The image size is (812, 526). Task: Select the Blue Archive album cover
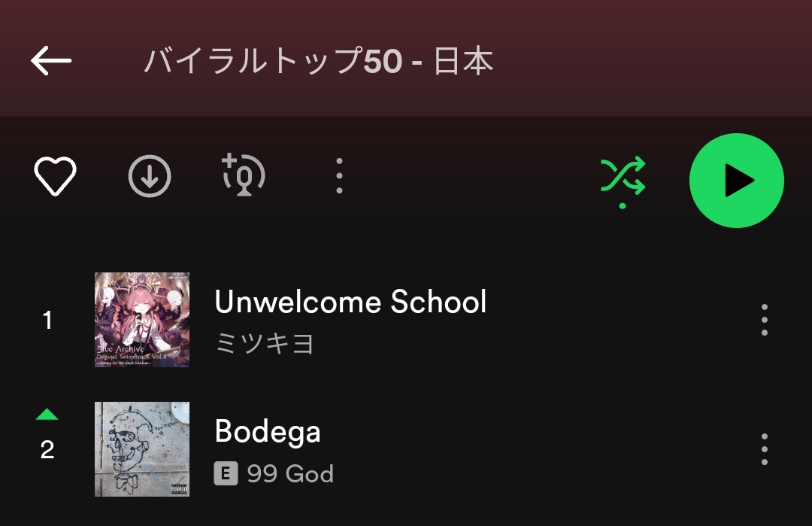coord(142,320)
